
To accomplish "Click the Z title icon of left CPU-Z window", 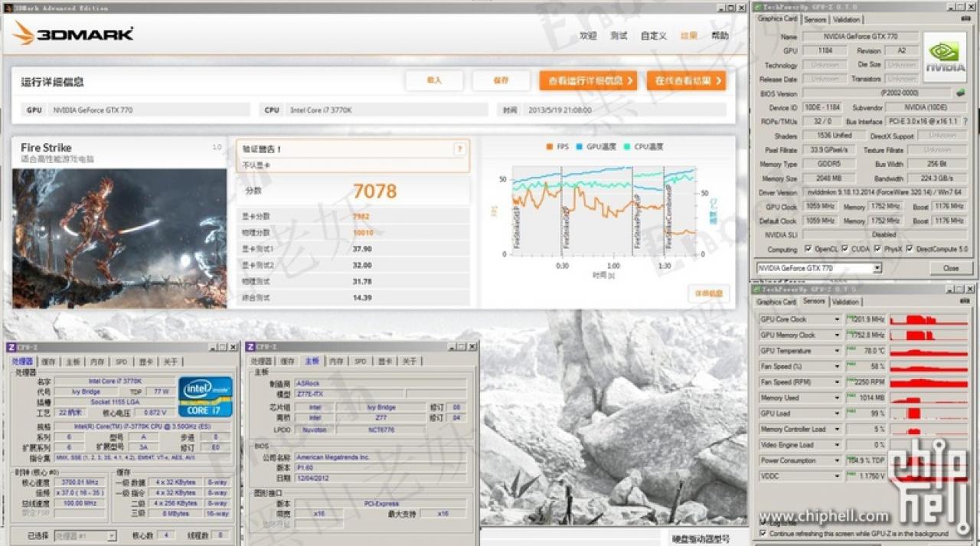I will tap(11, 347).
